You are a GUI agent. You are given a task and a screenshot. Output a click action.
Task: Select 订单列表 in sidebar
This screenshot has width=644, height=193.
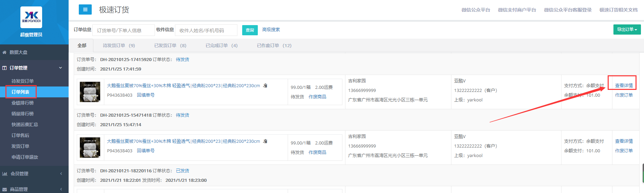20,92
